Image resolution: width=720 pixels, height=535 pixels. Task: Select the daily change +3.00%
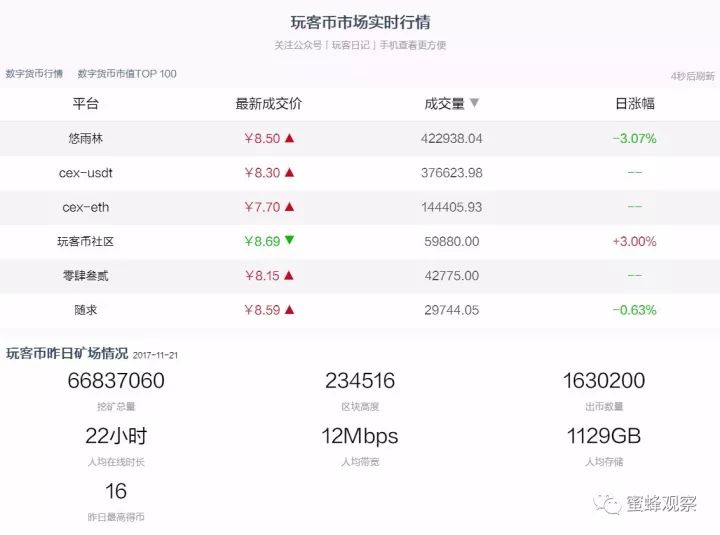635,242
